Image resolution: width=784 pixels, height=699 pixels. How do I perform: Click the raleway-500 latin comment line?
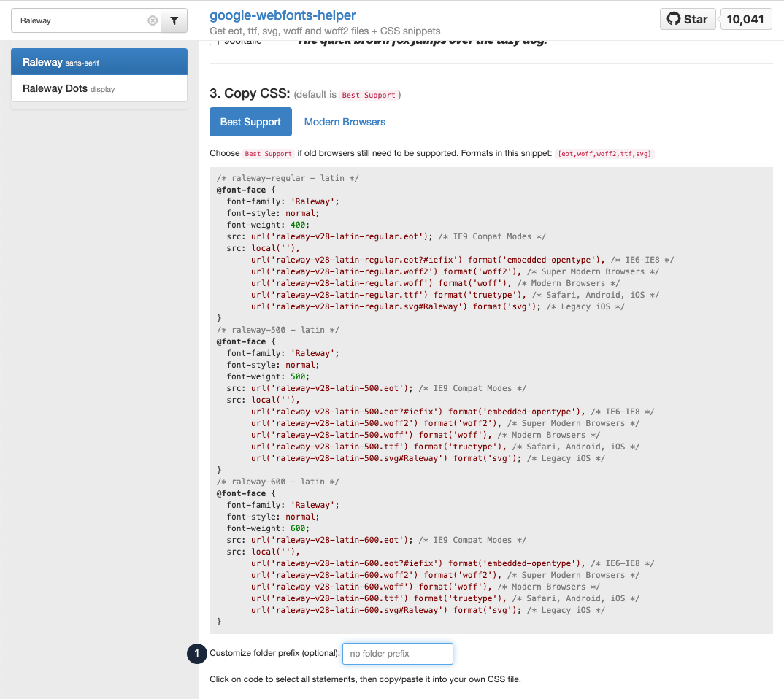pyautogui.click(x=277, y=330)
